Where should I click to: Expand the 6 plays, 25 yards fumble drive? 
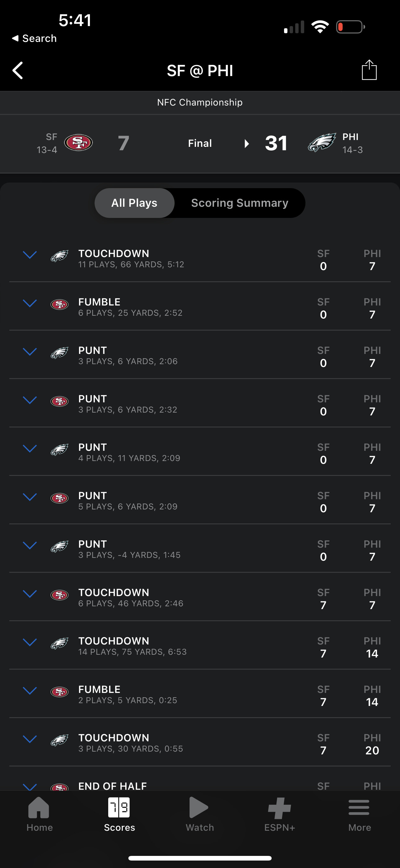pos(30,303)
